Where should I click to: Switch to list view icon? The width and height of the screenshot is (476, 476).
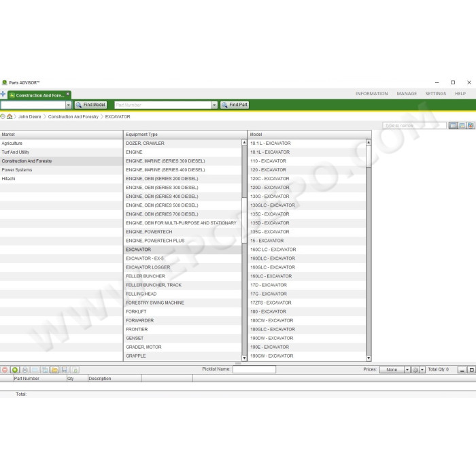point(453,125)
